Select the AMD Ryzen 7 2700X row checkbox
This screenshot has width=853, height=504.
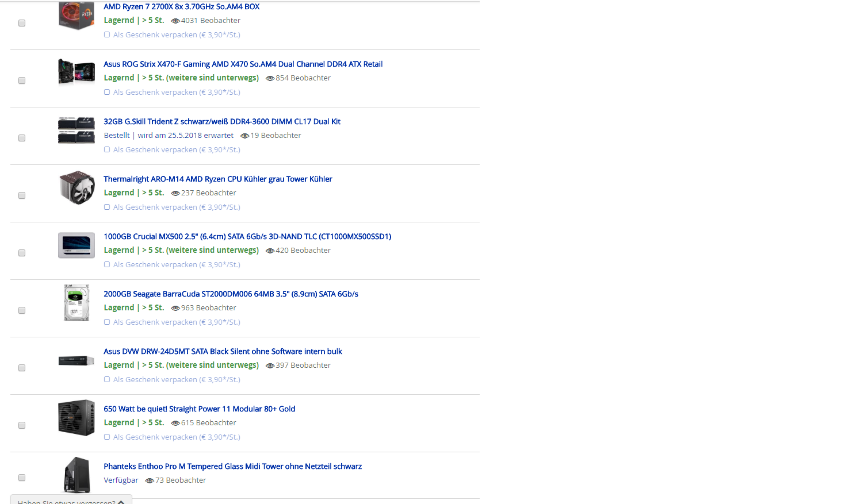point(22,23)
